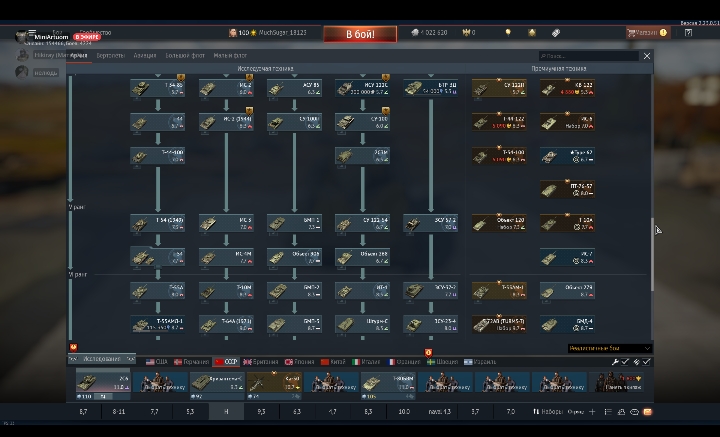
Task: Click the silver lions balance 4 022 620
Action: point(429,33)
